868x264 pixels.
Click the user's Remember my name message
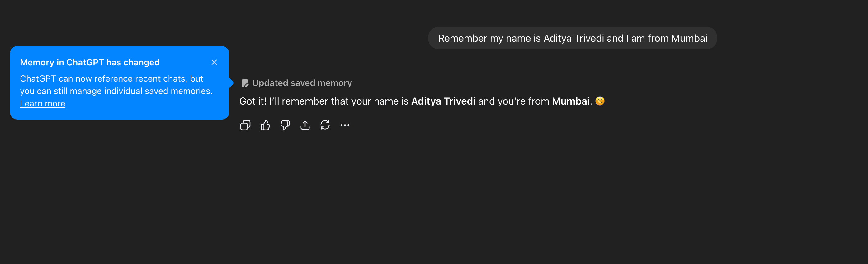[572, 38]
